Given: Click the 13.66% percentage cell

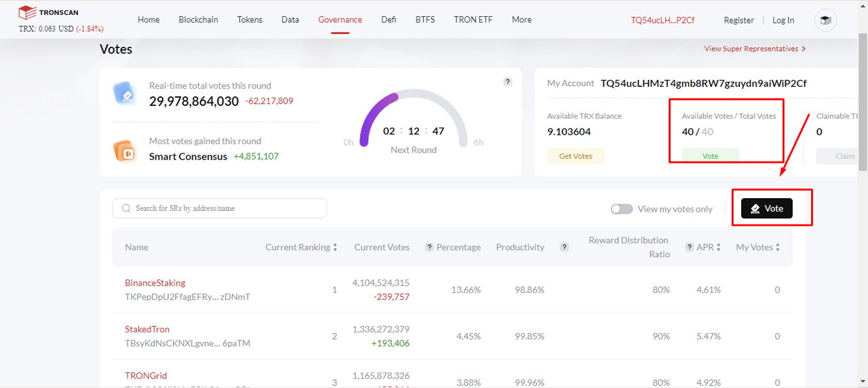Looking at the screenshot, I should click(466, 290).
